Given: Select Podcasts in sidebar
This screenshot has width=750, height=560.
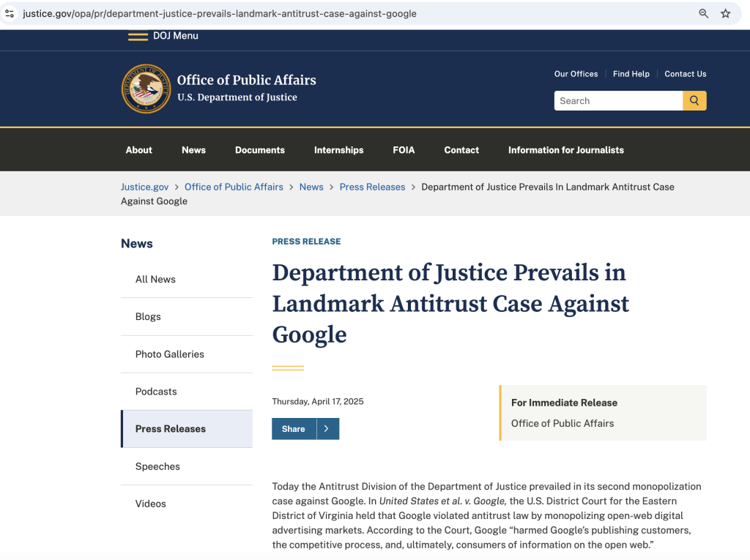Looking at the screenshot, I should tap(187, 391).
